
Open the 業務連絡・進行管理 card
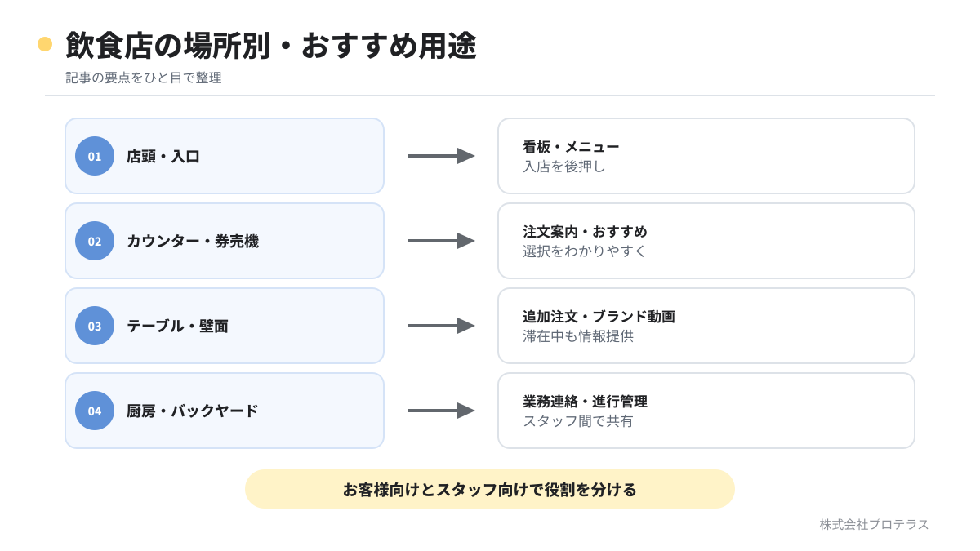(x=706, y=411)
